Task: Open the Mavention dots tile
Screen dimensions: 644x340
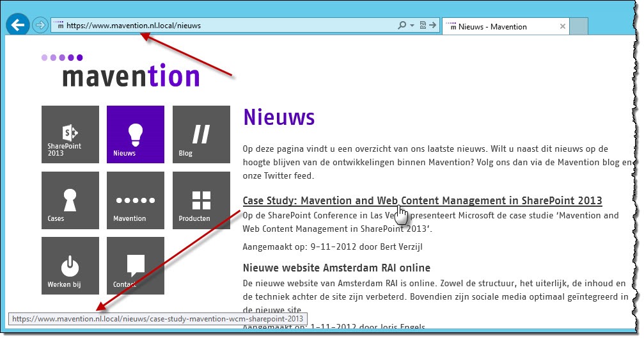Action: click(x=136, y=200)
